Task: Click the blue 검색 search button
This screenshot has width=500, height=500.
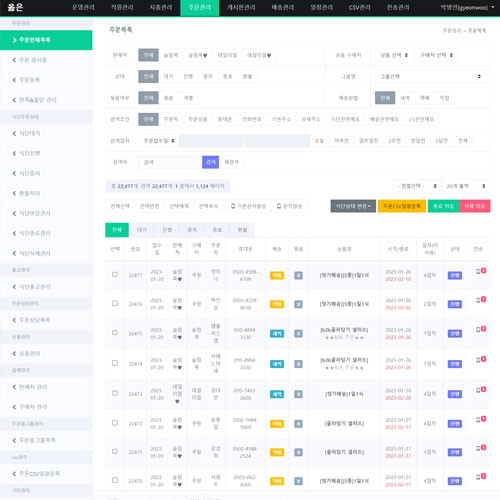Action: pos(210,162)
